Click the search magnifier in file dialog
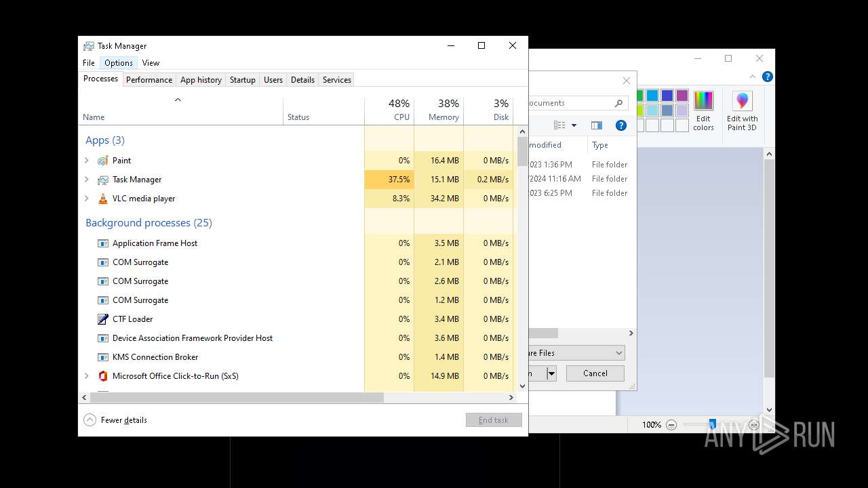The image size is (868, 488). pos(618,103)
